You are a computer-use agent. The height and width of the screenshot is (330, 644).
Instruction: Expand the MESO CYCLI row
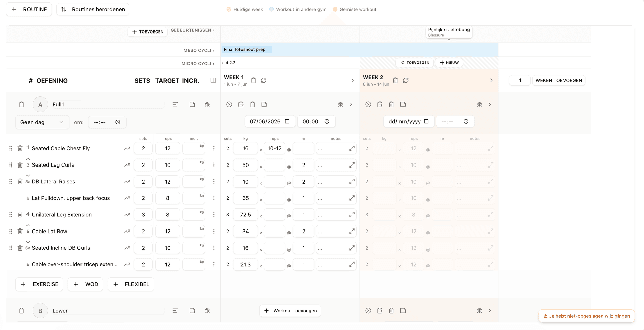[x=199, y=50]
